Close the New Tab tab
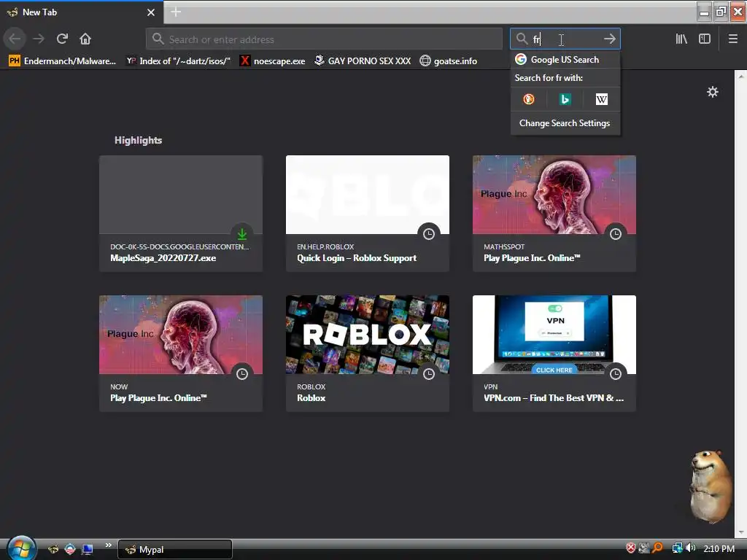Screen dimensions: 747x560 click(150, 12)
